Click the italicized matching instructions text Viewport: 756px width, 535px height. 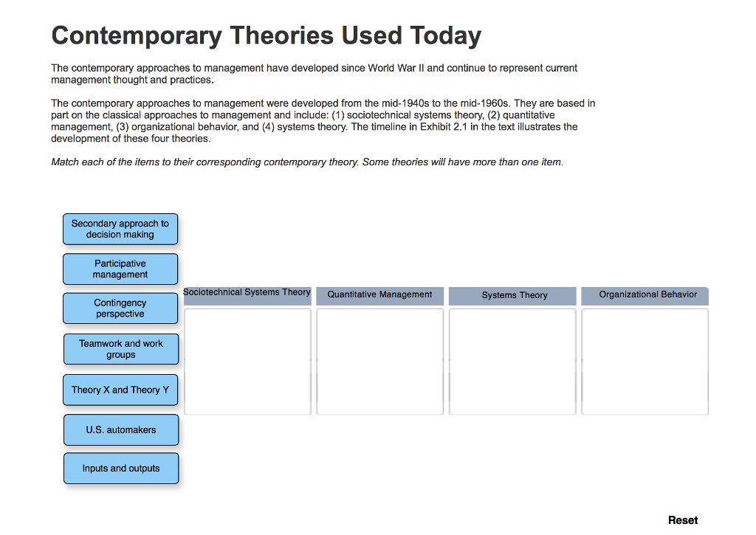[306, 162]
